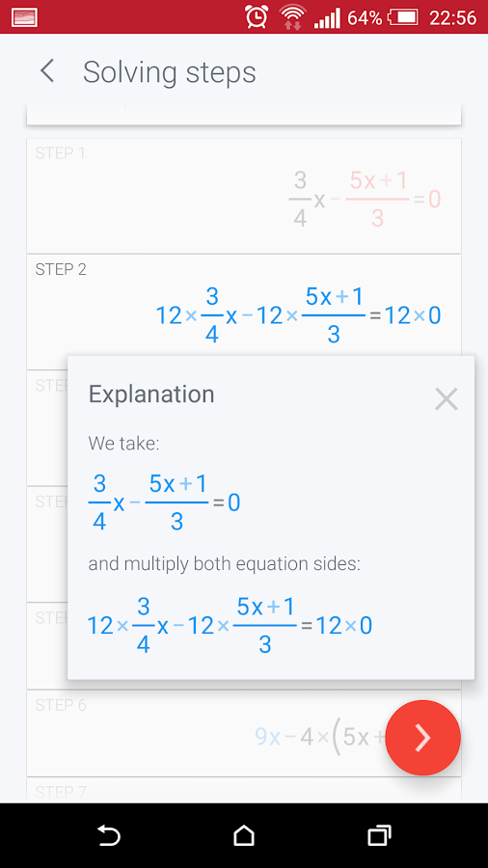The width and height of the screenshot is (488, 868).
Task: Open recent apps from navigation bar
Action: pyautogui.click(x=379, y=835)
